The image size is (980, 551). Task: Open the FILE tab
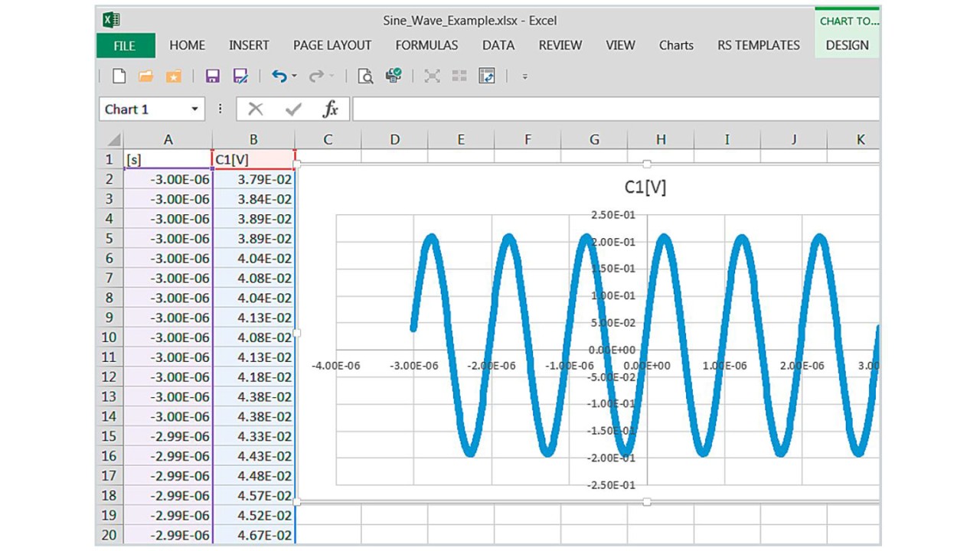(125, 45)
